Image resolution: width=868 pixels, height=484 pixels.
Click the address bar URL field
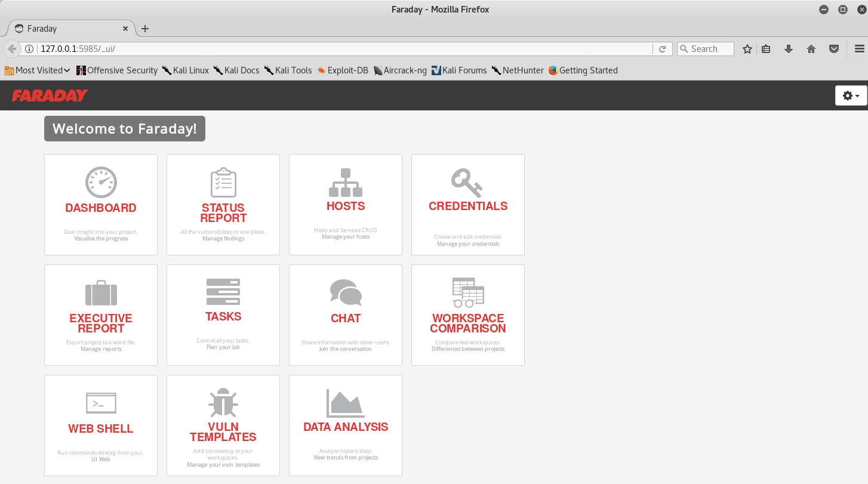point(345,49)
